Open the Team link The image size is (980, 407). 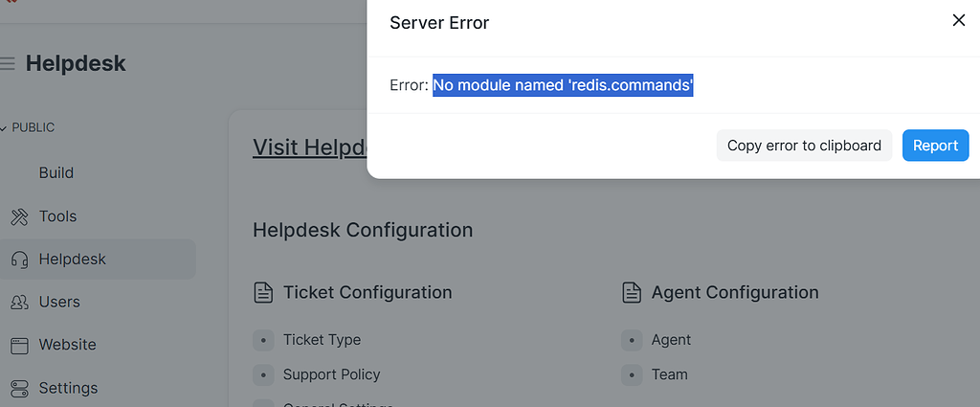(669, 374)
